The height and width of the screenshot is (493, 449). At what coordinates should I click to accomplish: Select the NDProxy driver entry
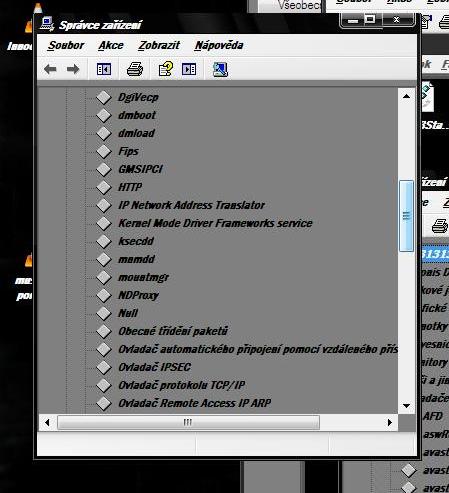click(x=138, y=295)
